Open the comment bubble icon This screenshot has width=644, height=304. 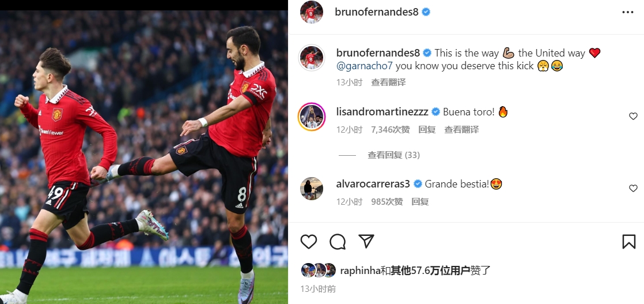tap(337, 242)
